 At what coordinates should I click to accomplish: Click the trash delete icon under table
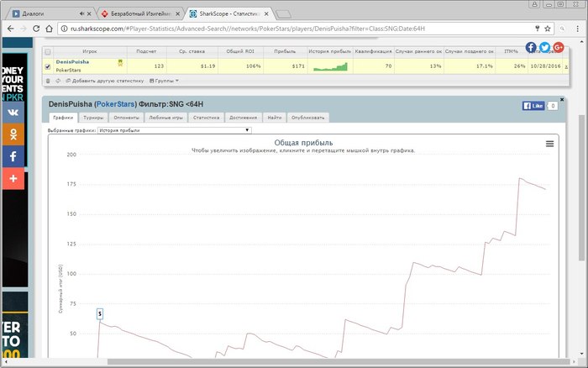48,81
